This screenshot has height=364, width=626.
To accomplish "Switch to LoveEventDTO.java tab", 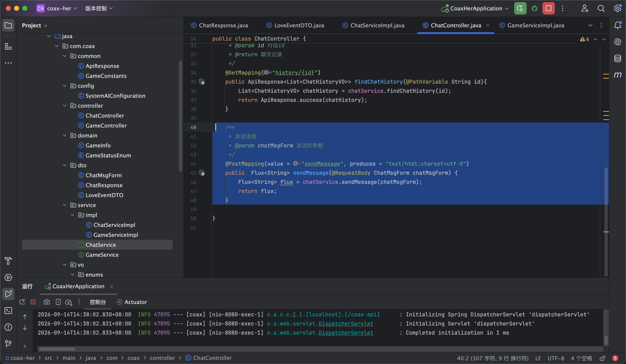I will [x=295, y=25].
